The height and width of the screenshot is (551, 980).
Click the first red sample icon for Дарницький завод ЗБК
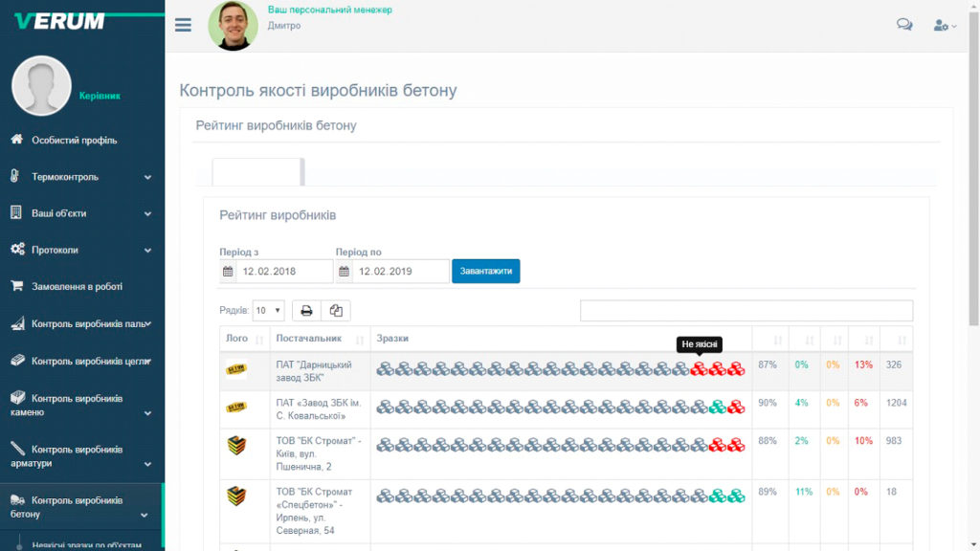pyautogui.click(x=699, y=369)
